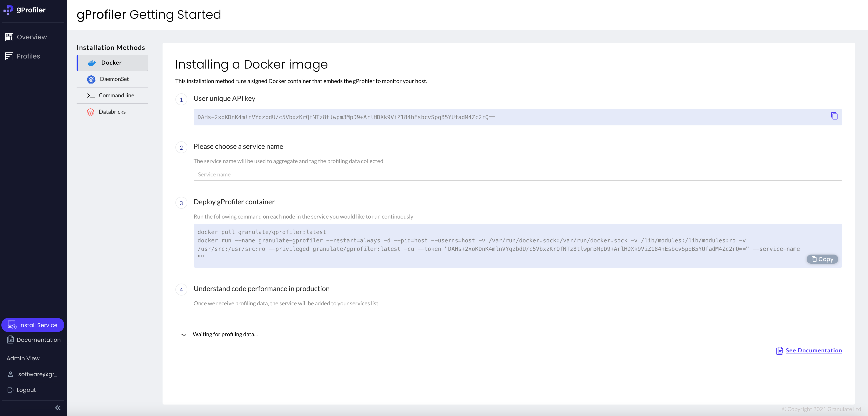Copy the API key with the copy icon

[834, 116]
